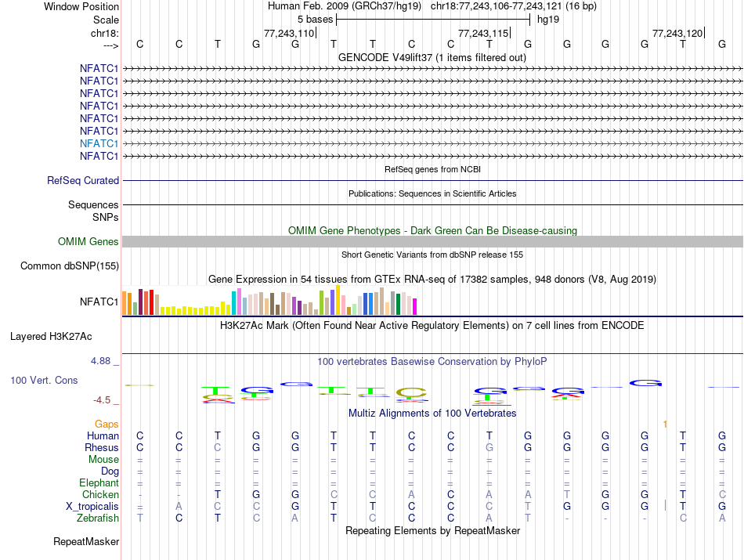
Task: Click the hg19 label beside scale bar
Action: click(x=548, y=20)
